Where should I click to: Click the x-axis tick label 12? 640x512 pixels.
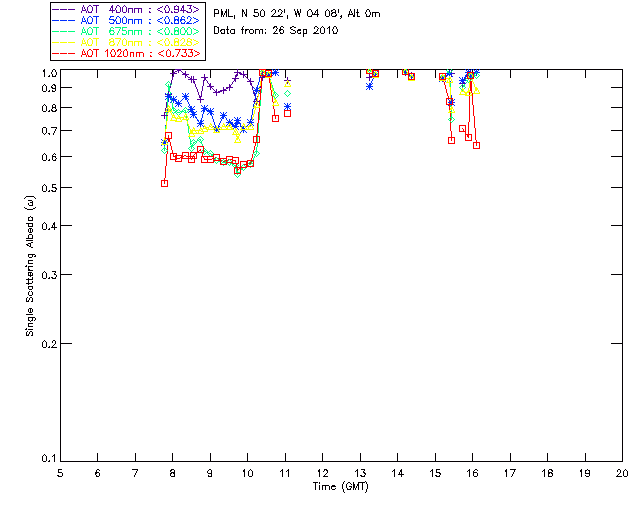[322, 473]
